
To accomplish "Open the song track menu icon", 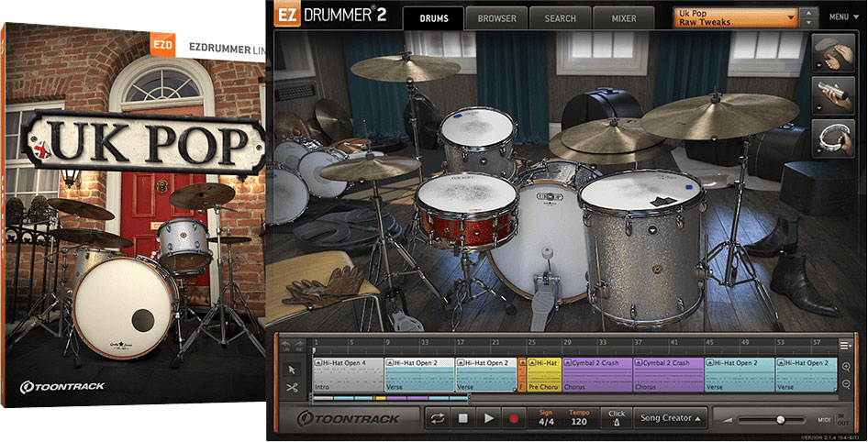I will 845,346.
